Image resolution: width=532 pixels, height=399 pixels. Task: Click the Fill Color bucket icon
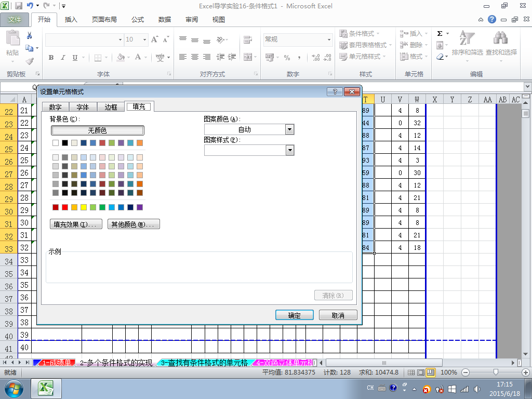point(121,57)
